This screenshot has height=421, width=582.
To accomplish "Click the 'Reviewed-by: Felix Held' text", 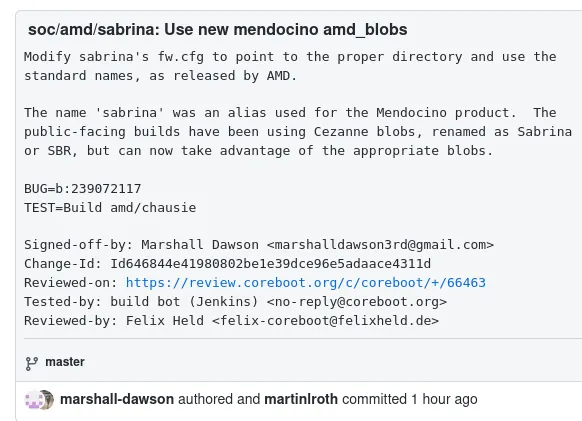I will tap(114, 321).
